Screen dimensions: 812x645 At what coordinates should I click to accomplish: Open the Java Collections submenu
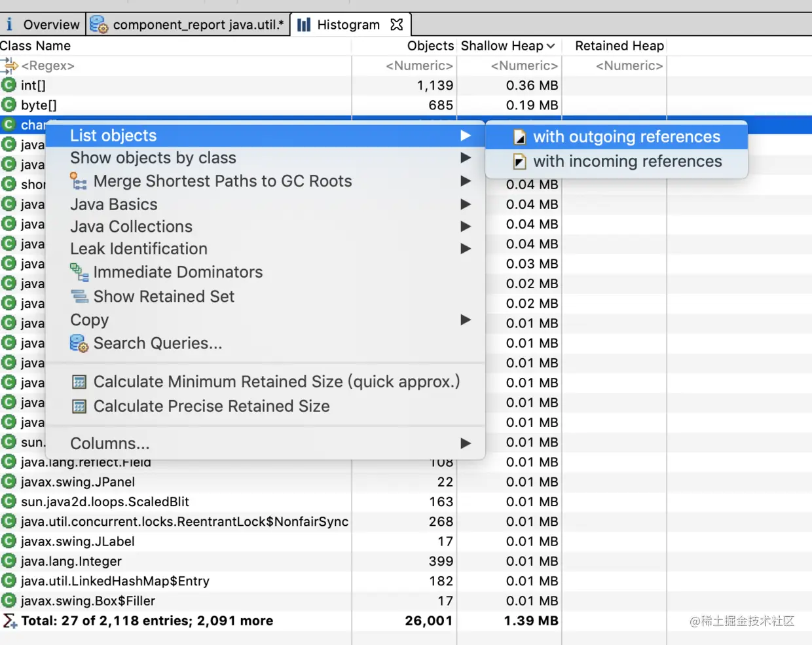point(265,227)
